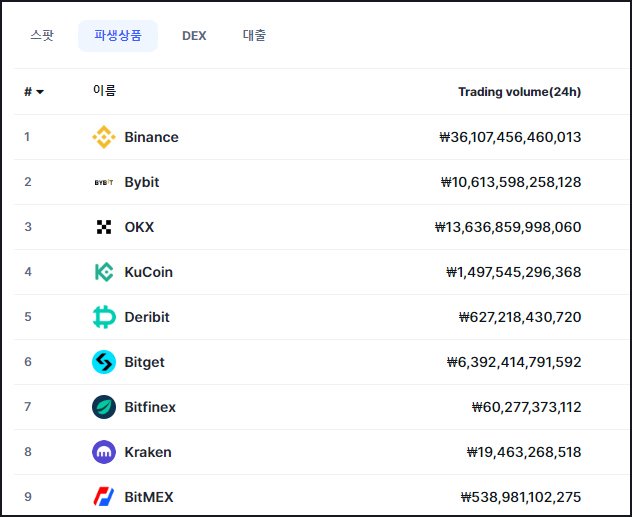Image resolution: width=632 pixels, height=517 pixels.
Task: Click the 이름 column header
Action: [x=104, y=90]
